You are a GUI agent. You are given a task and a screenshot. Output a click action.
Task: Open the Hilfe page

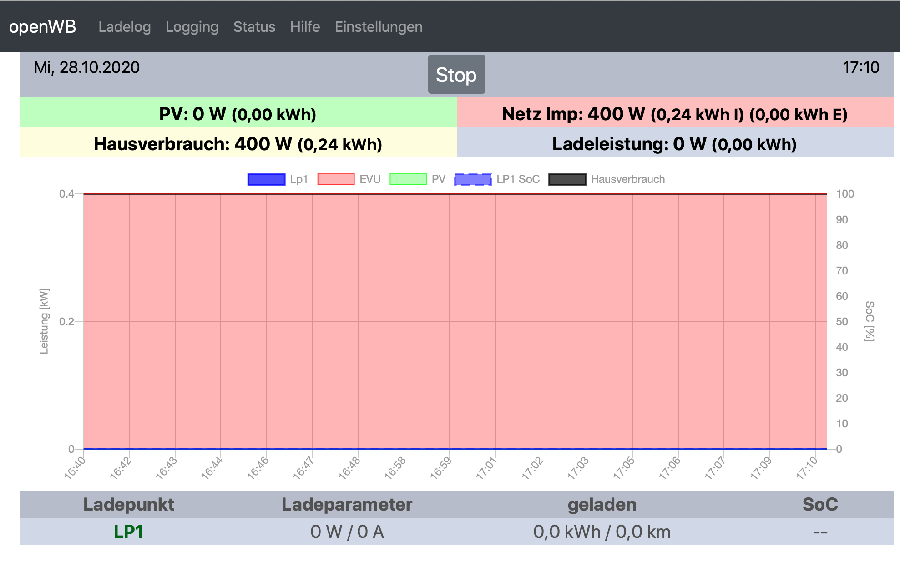click(x=305, y=27)
